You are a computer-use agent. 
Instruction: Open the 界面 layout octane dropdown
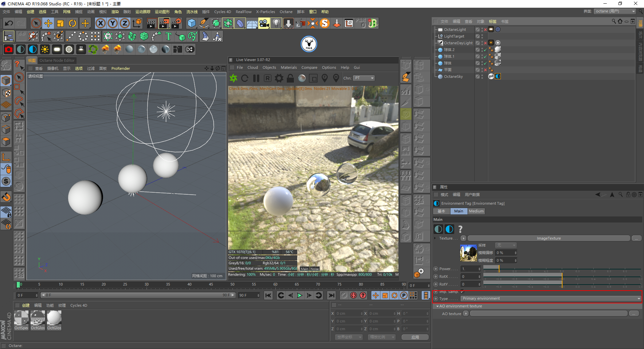[615, 11]
